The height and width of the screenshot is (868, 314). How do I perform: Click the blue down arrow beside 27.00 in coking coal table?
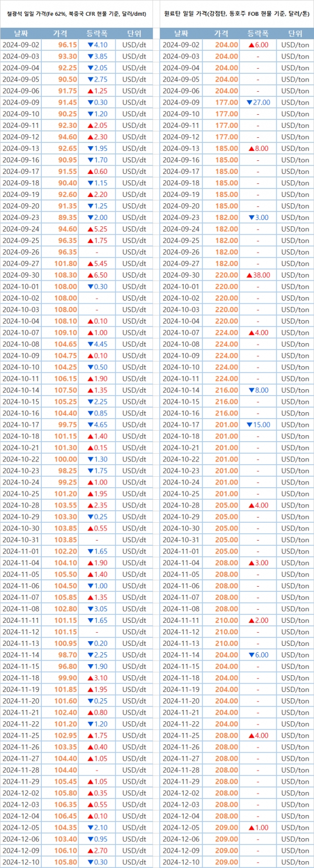point(249,103)
